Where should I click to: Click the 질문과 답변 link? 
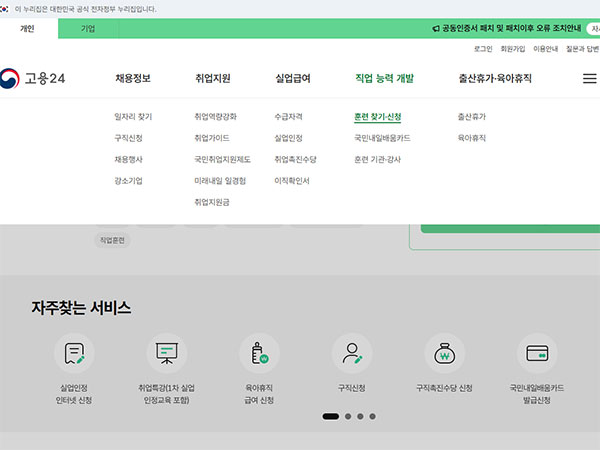pyautogui.click(x=583, y=49)
